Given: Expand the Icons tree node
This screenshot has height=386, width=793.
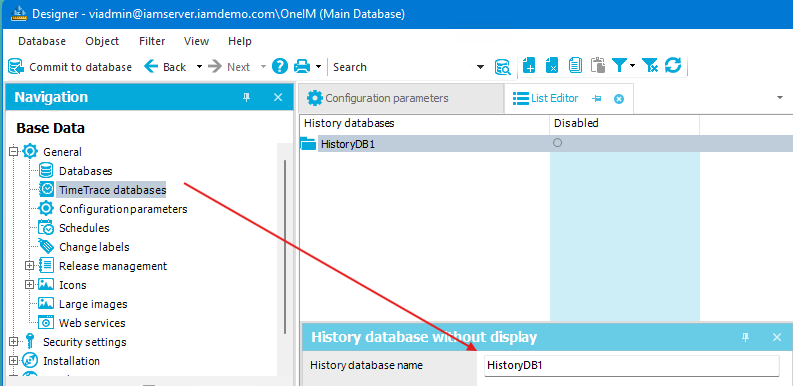Looking at the screenshot, I should click(29, 284).
